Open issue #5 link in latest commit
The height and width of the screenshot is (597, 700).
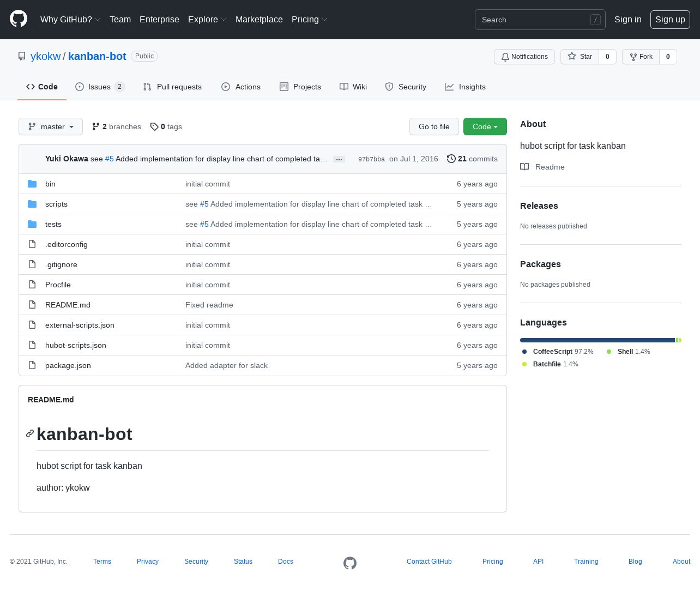[x=109, y=159]
